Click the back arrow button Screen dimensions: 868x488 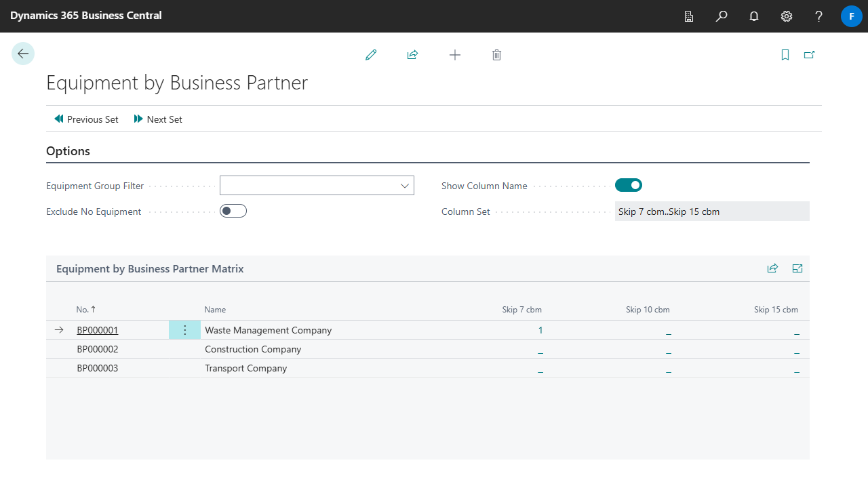point(23,54)
